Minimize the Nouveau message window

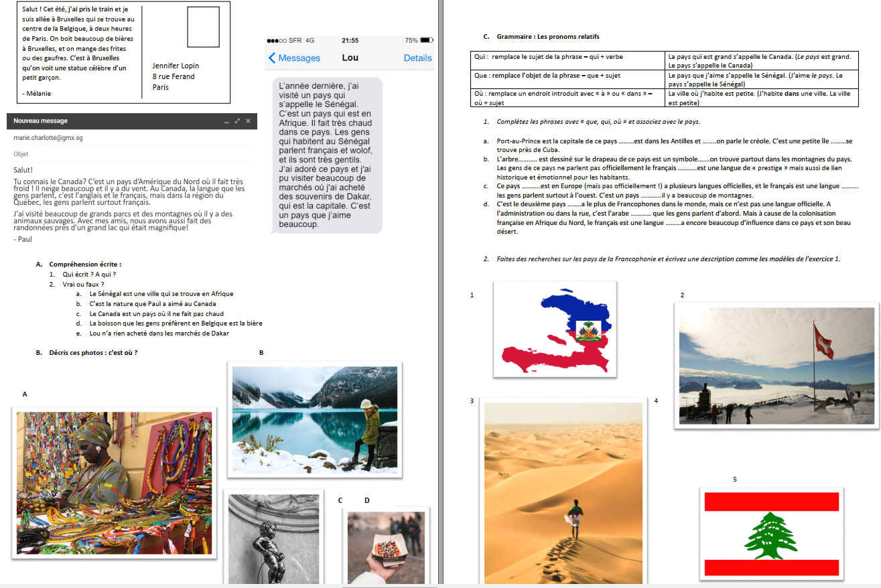[227, 121]
